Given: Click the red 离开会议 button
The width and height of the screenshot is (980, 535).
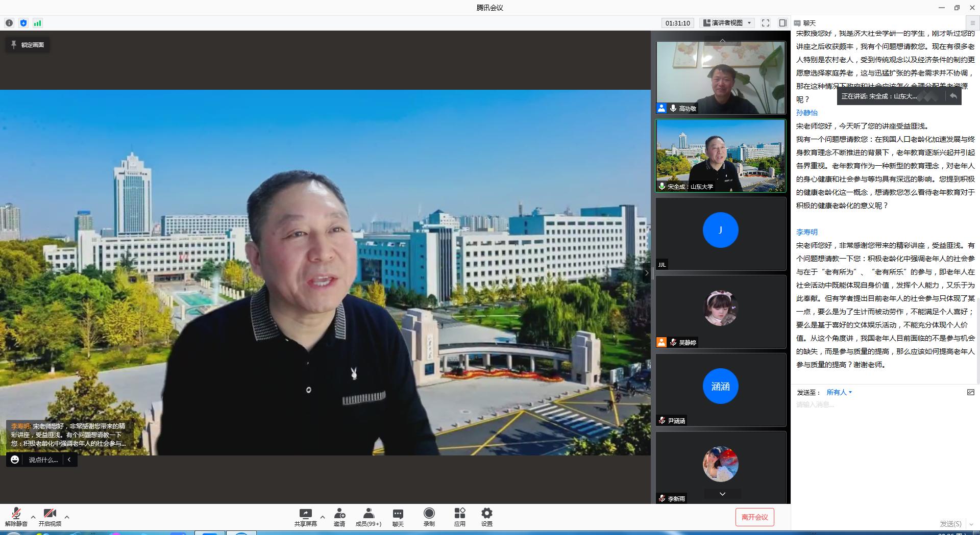Looking at the screenshot, I should 754,517.
